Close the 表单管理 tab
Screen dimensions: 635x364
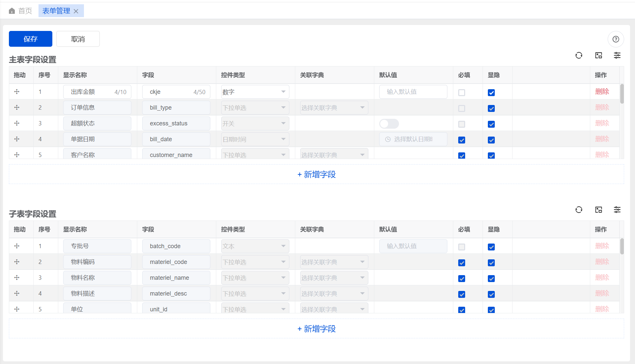coord(76,11)
